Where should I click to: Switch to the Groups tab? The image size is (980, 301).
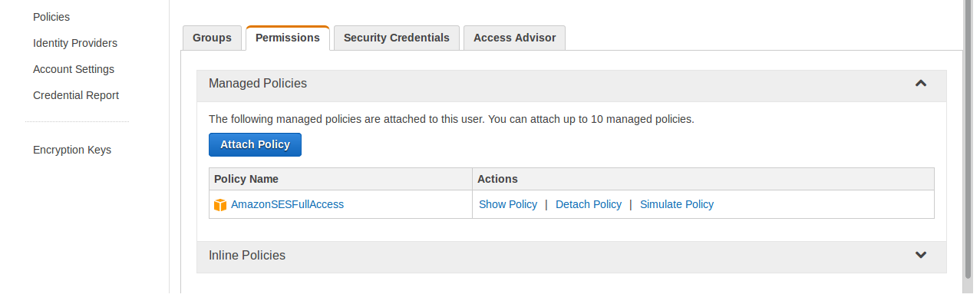click(x=212, y=38)
